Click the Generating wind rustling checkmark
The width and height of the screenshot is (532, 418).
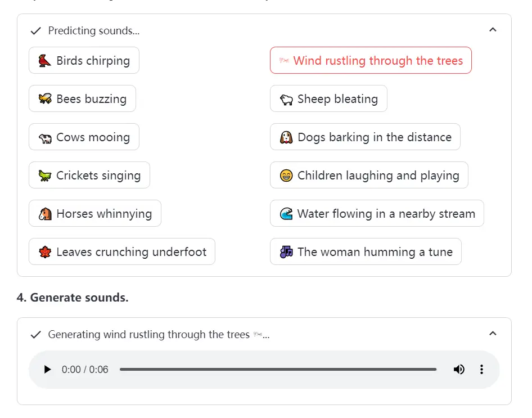[x=35, y=334]
